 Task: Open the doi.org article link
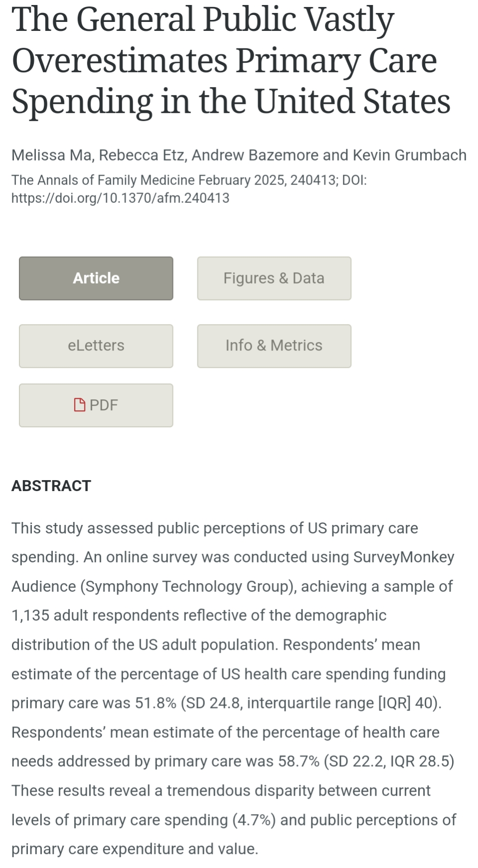(120, 198)
